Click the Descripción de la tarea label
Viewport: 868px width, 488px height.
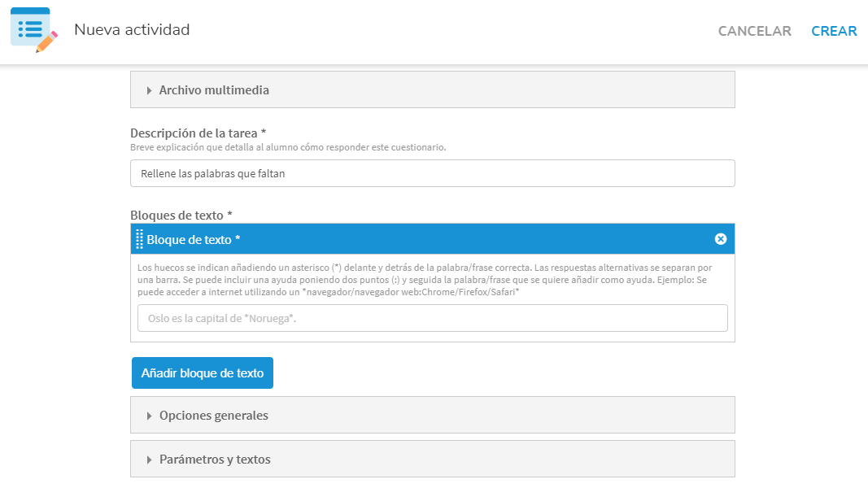click(x=198, y=133)
